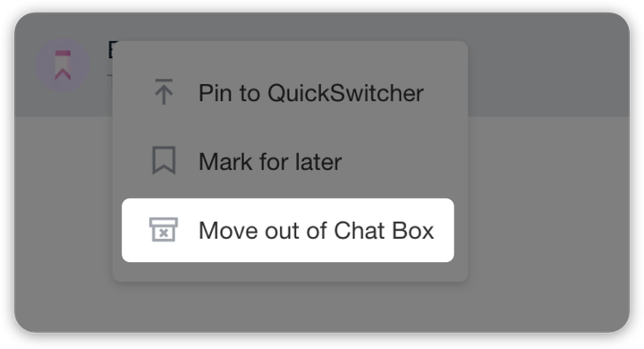
Task: Click the 'Chat Box' text in the last entry
Action: coord(384,230)
